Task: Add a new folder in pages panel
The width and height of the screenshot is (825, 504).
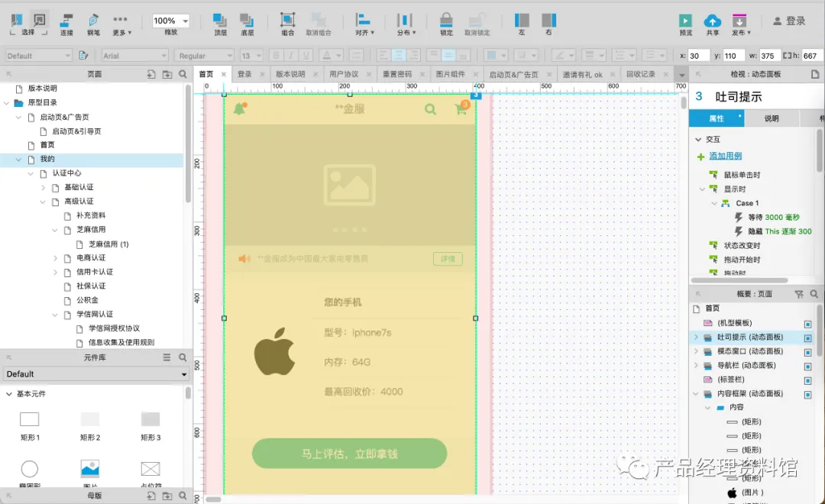Action: click(167, 74)
